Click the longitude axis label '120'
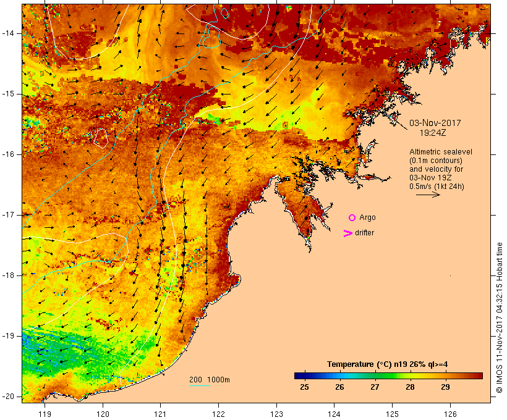Viewport: 507px width, 420px height. 103,414
